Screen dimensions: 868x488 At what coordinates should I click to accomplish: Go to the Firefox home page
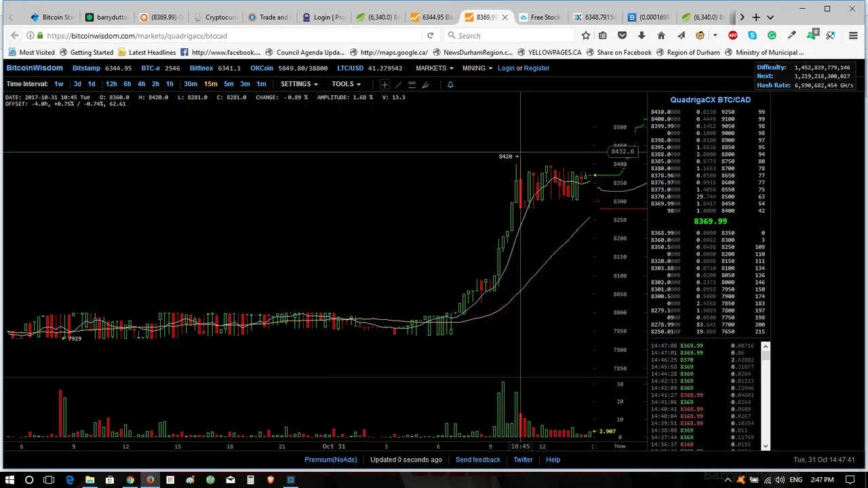tap(661, 35)
